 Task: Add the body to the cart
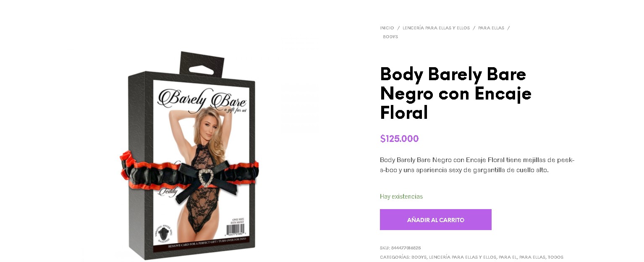coord(435,220)
